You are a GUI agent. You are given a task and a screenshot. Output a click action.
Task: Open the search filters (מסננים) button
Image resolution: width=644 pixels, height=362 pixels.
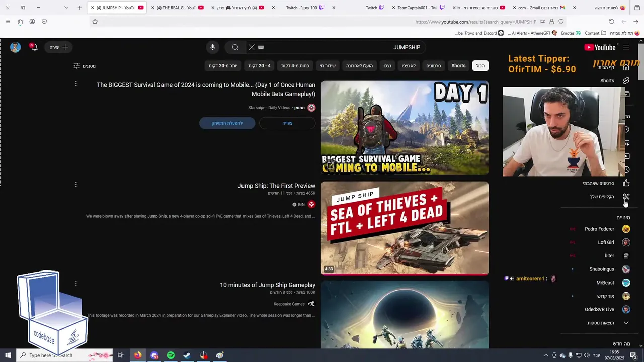point(85,66)
